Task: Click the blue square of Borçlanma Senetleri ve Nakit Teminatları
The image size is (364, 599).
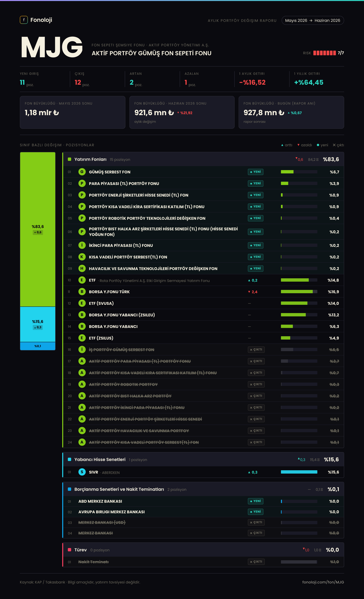Action: tap(69, 489)
